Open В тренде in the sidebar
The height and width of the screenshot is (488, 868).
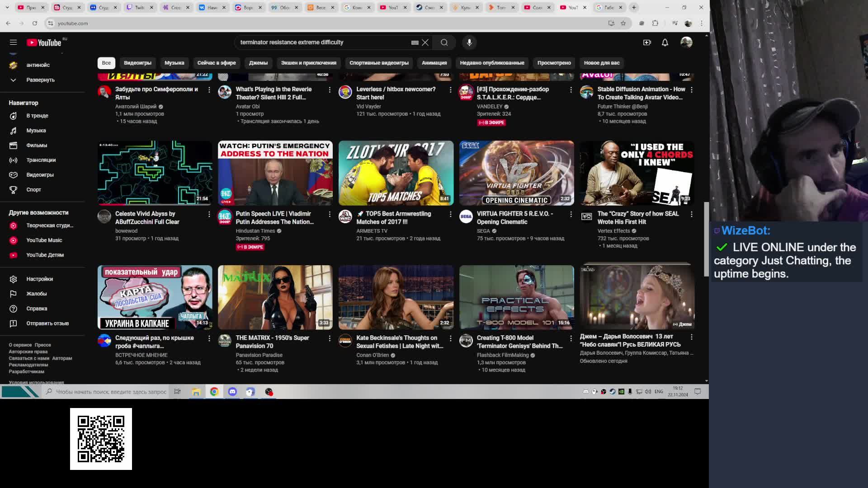(x=37, y=116)
